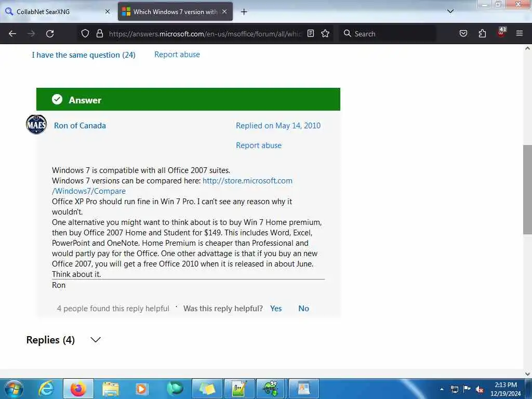Select the Which Windows 7 version tab

click(175, 11)
